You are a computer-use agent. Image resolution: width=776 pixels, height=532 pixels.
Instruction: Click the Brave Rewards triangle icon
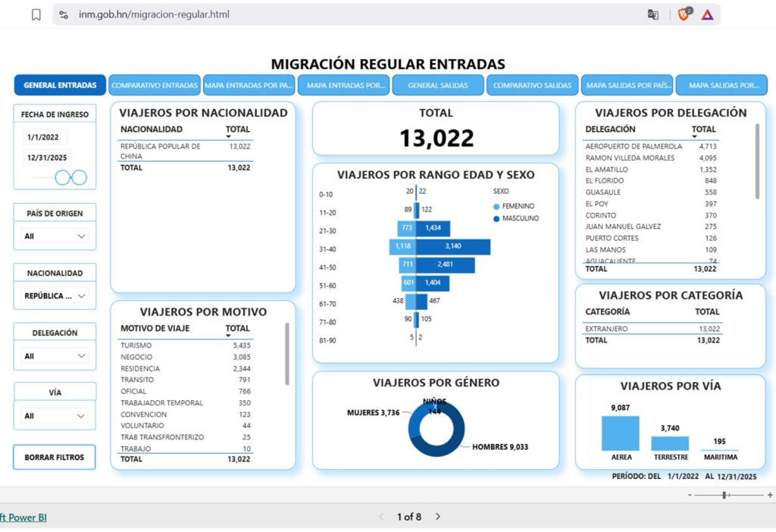click(707, 15)
